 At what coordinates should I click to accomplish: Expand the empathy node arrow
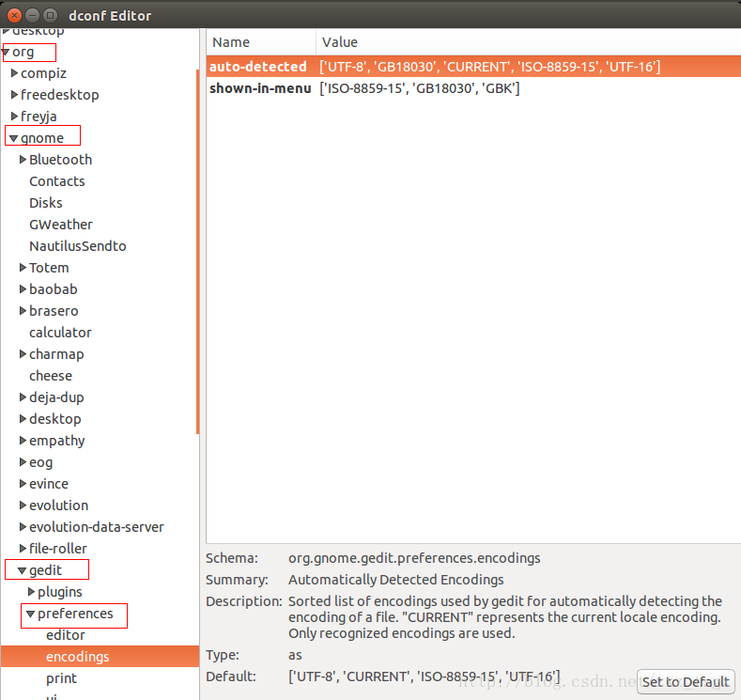click(x=23, y=440)
